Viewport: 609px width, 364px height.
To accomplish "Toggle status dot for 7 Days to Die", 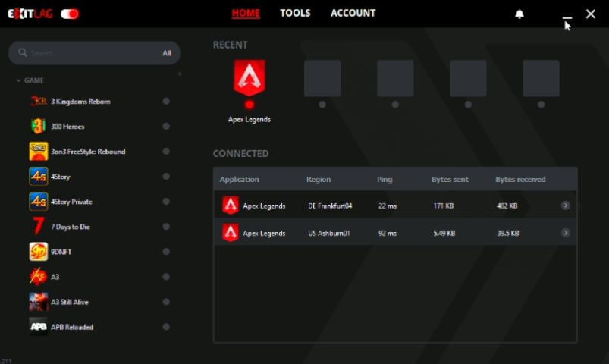I will [x=166, y=227].
